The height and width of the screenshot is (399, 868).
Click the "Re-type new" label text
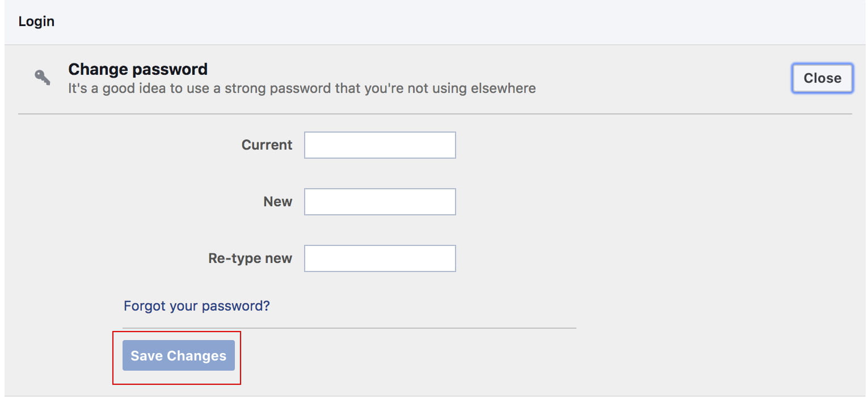(250, 258)
